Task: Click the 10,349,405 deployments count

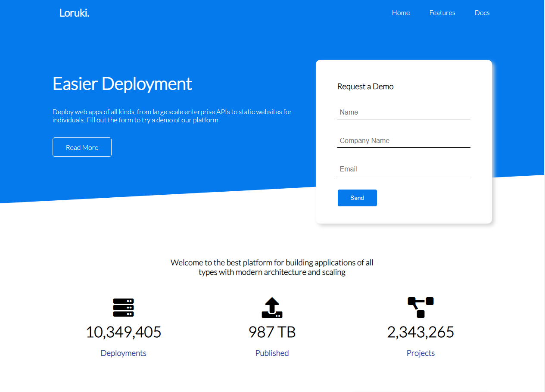Action: pyautogui.click(x=123, y=332)
